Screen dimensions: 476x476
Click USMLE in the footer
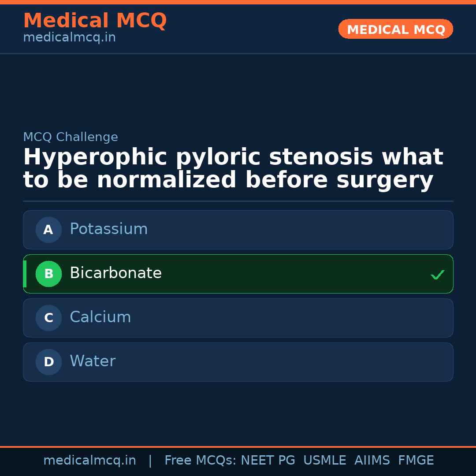coord(324,461)
